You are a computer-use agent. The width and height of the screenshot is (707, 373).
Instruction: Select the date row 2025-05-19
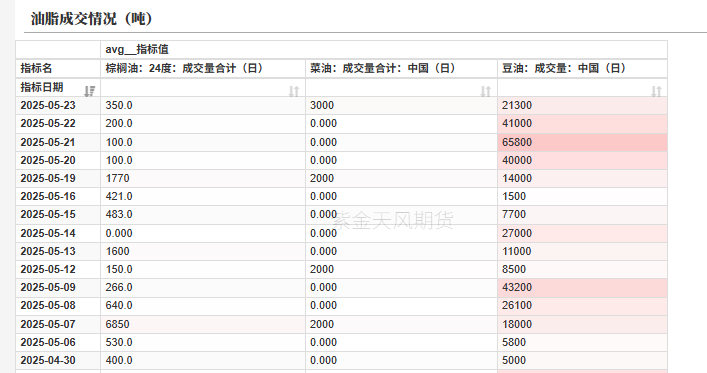point(58,179)
